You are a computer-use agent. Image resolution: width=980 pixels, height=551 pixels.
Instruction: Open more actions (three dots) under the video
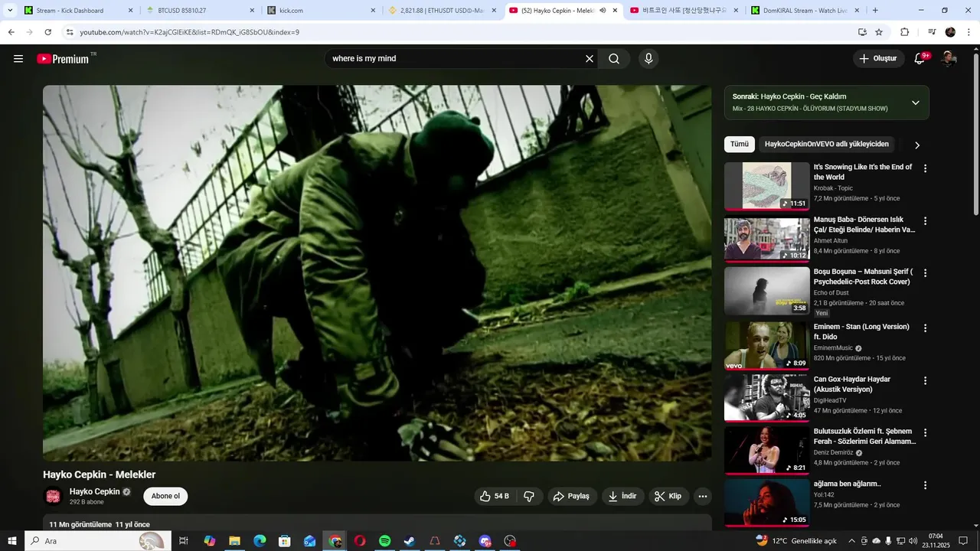702,496
